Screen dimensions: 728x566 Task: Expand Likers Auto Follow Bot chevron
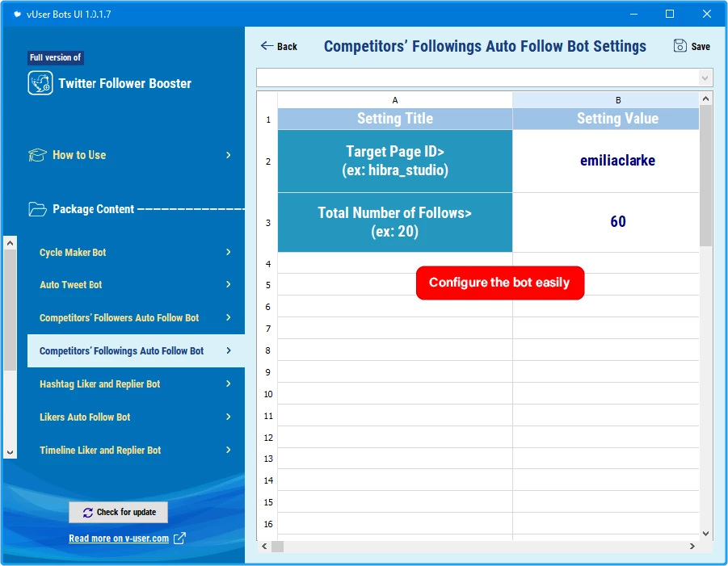228,417
